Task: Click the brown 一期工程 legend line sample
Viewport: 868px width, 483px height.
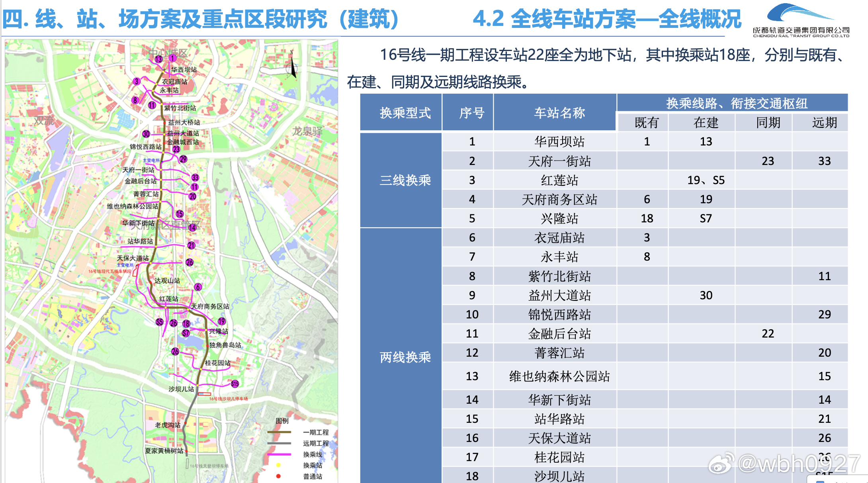Action: click(279, 432)
